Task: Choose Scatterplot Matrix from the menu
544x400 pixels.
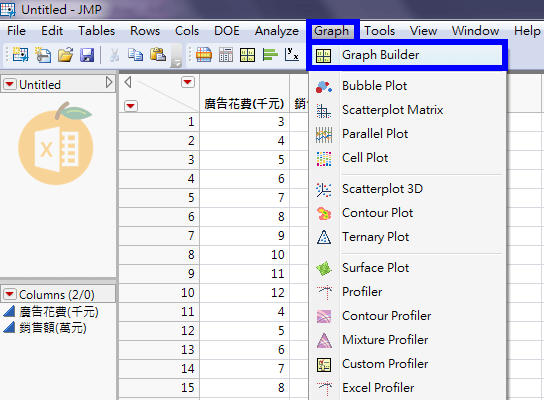Action: click(x=392, y=110)
